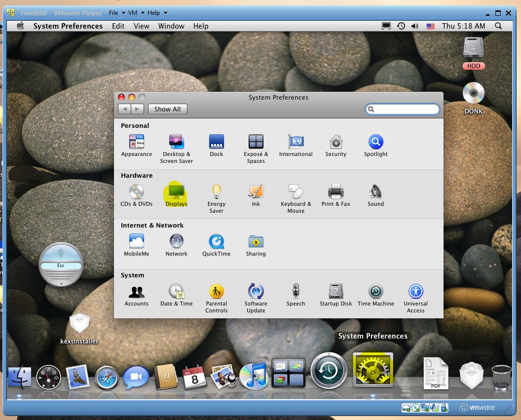This screenshot has height=420, width=521.
Task: Open VMware Player File dropdown
Action: pos(117,13)
